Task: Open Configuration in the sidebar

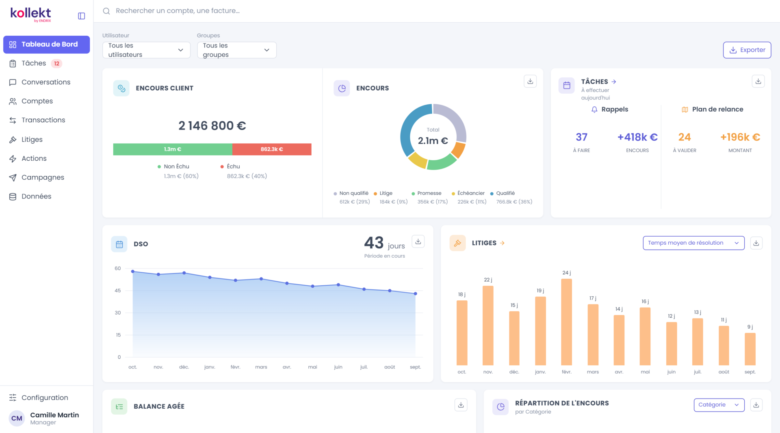Action: pos(46,398)
